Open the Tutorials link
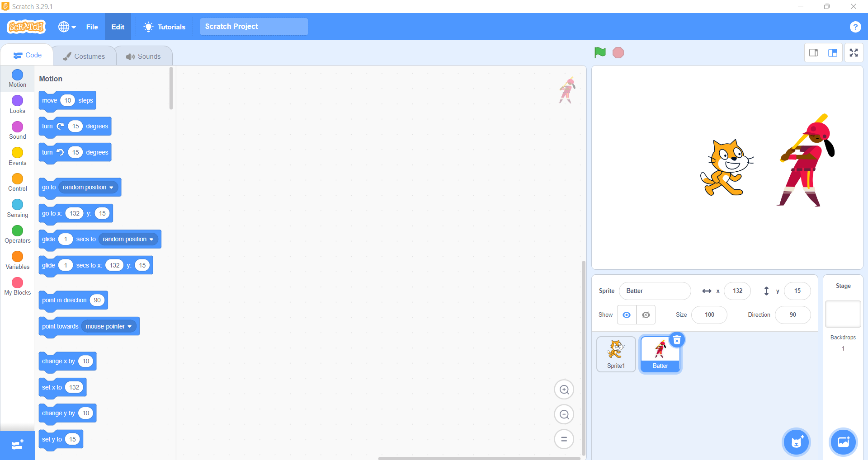This screenshot has width=868, height=460. point(165,27)
